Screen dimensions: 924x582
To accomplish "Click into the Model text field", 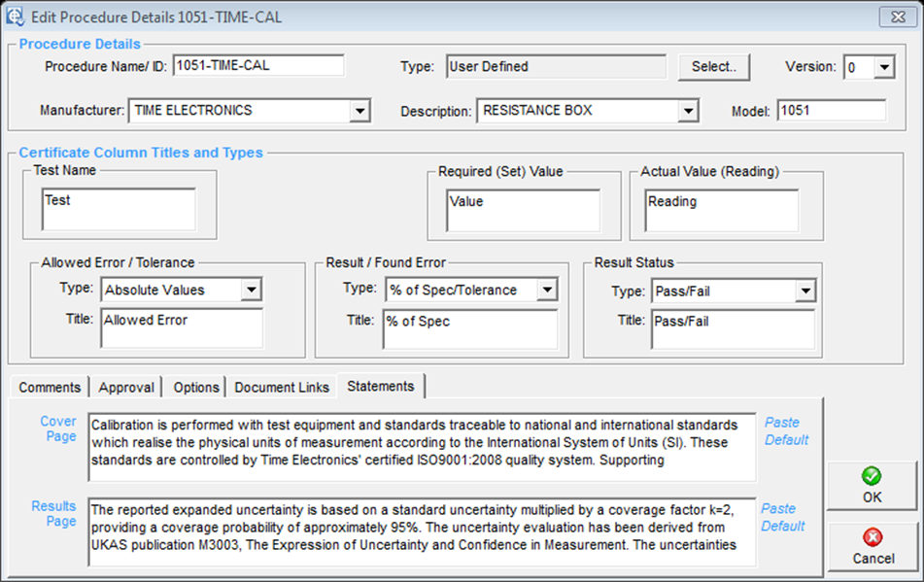I will [831, 111].
